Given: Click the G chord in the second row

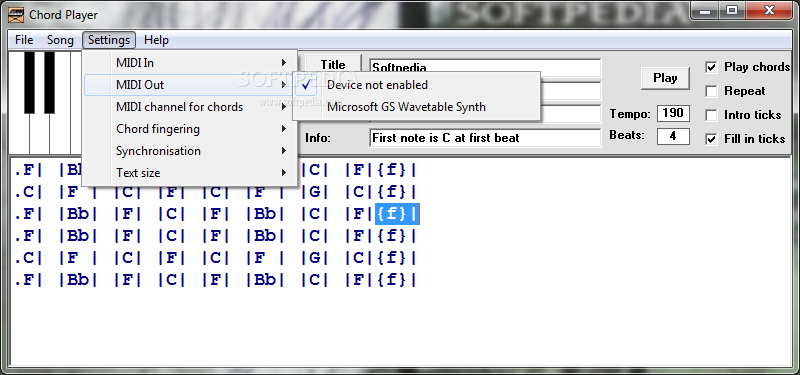Looking at the screenshot, I should [314, 192].
